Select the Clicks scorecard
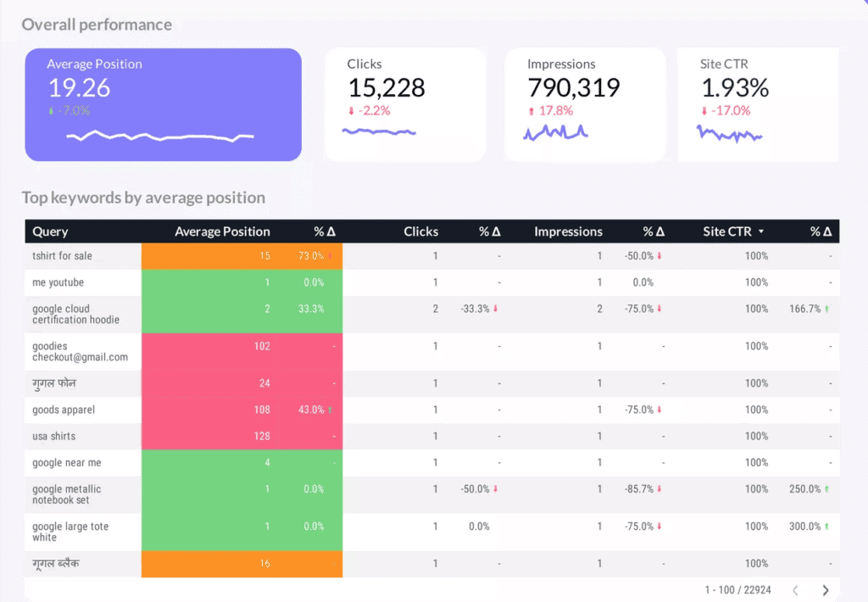The height and width of the screenshot is (602, 868). point(405,104)
